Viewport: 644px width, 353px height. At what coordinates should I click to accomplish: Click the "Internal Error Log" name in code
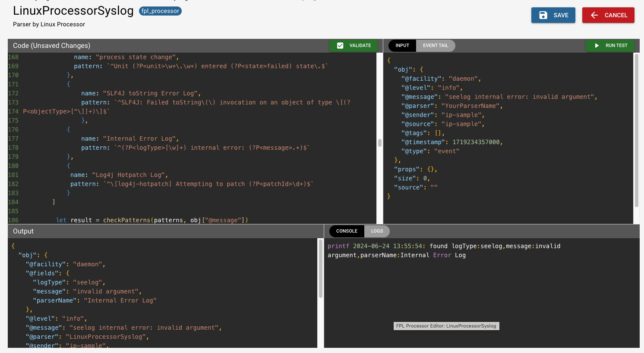pos(141,139)
